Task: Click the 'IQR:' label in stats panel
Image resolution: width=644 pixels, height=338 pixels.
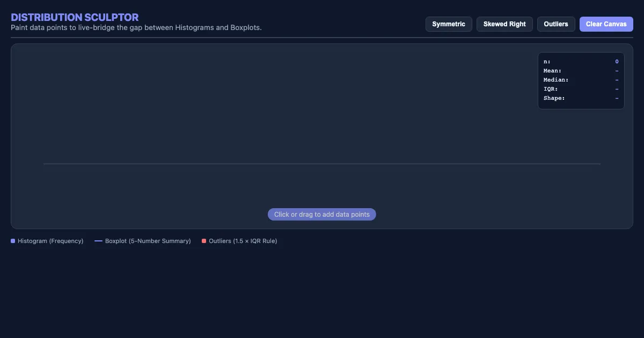Action: 551,89
